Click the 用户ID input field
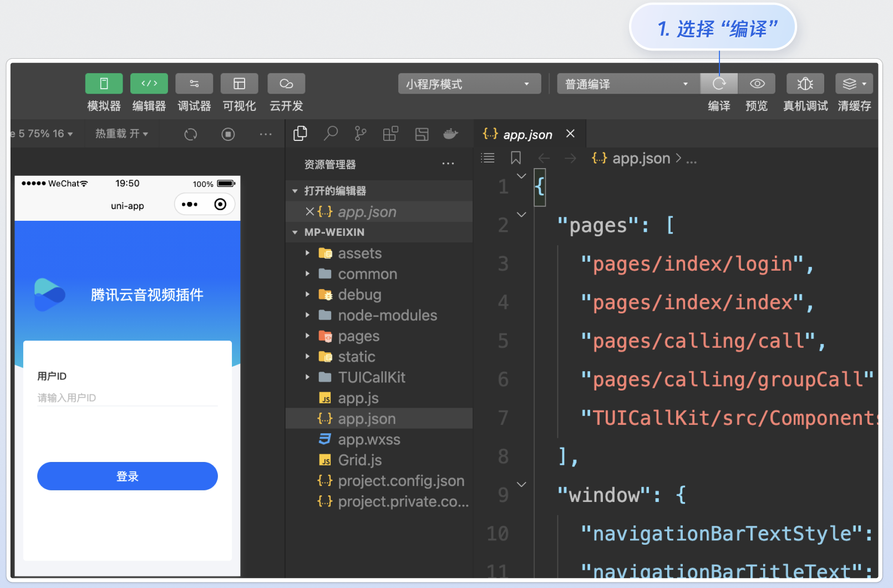Screen dimensions: 893x588 (x=127, y=398)
